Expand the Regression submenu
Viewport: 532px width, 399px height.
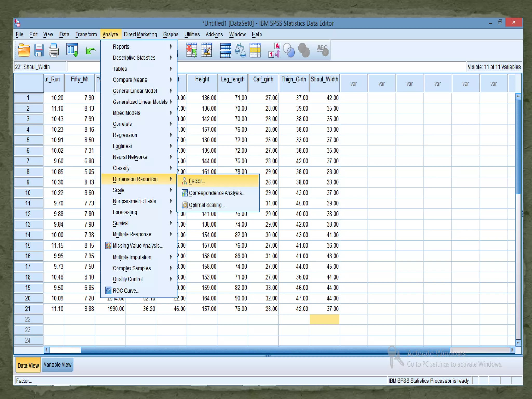pos(125,135)
